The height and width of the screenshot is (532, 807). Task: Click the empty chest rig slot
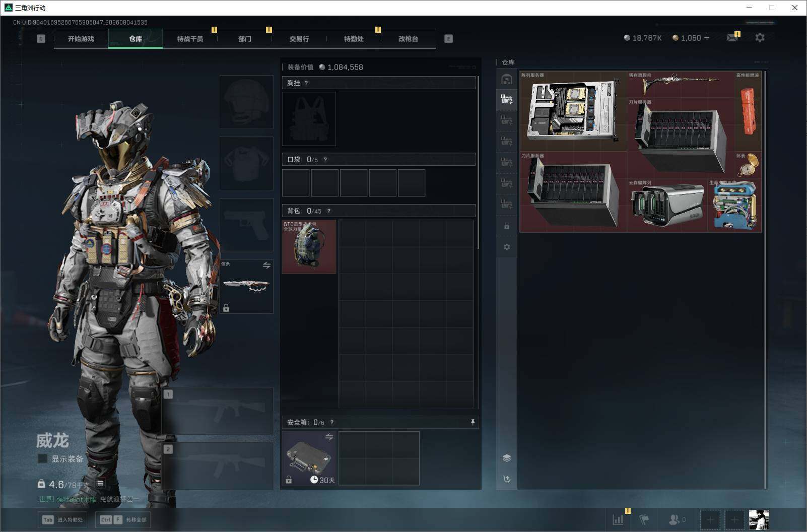[309, 119]
